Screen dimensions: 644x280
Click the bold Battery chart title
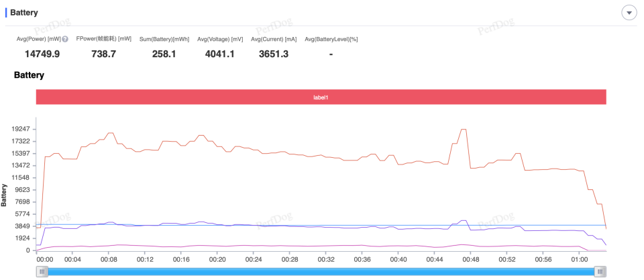[29, 75]
